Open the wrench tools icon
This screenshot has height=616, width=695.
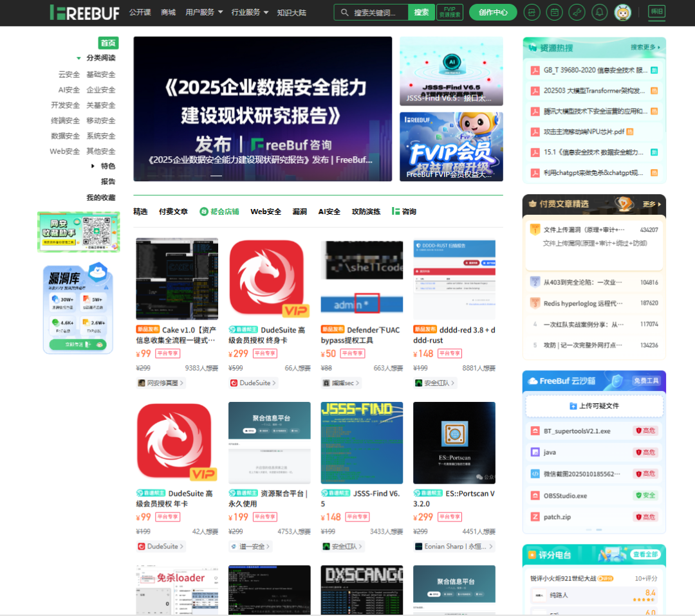(x=577, y=12)
